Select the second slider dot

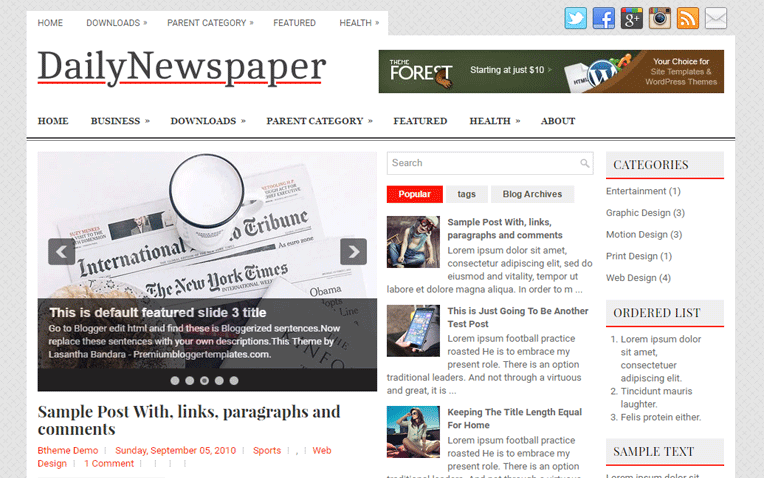pyautogui.click(x=190, y=381)
